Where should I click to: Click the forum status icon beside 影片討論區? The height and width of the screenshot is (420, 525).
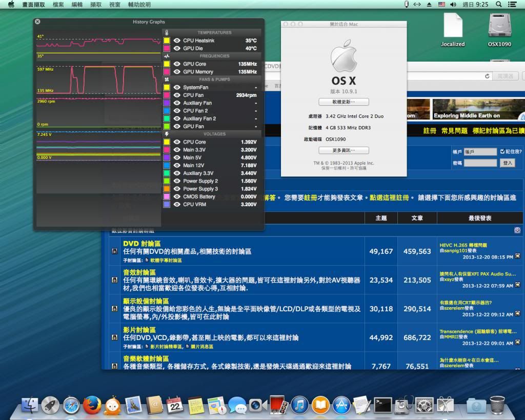[114, 337]
